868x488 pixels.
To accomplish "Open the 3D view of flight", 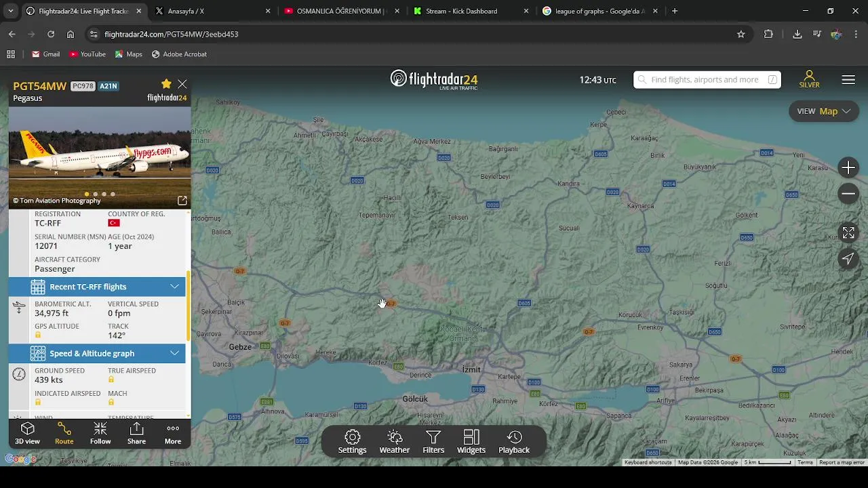I will [x=28, y=434].
